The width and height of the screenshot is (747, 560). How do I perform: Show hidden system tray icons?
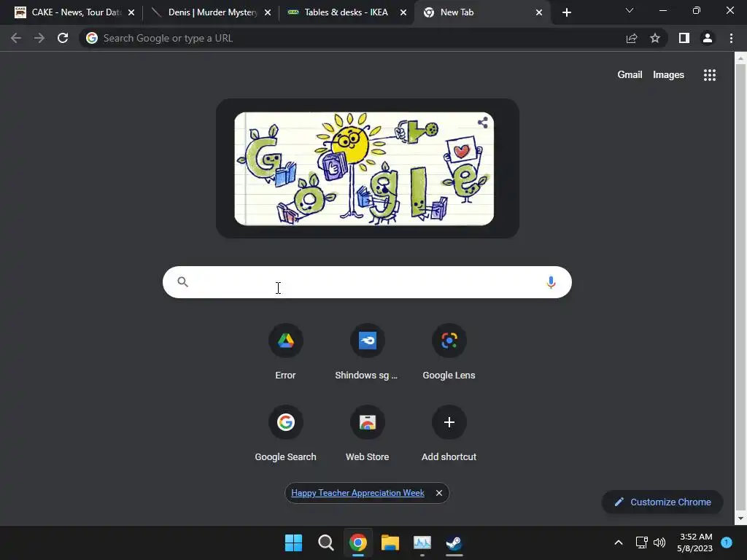[619, 542]
